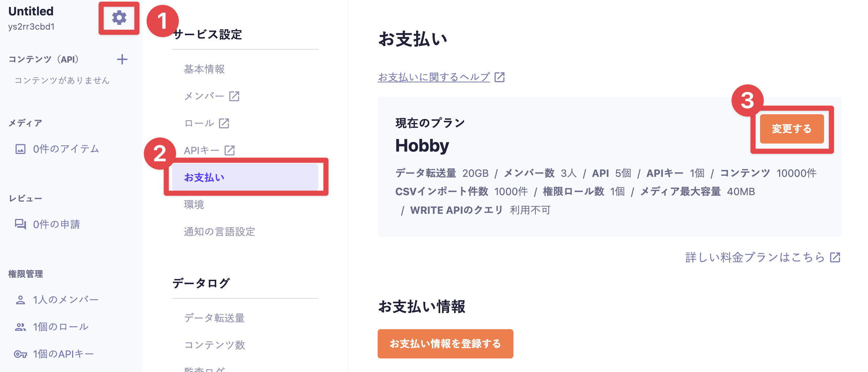Open データ転送量 data log
Screen dimensions: 868x372
214,318
